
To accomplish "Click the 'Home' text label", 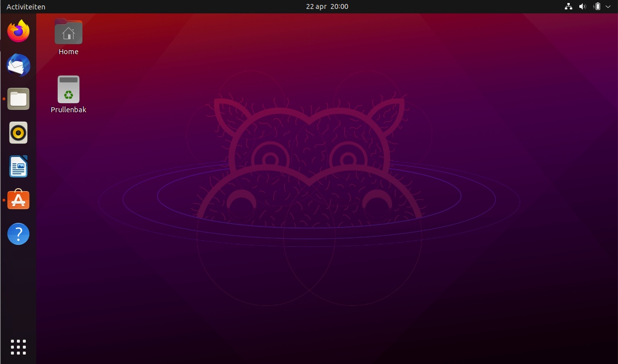I will [x=69, y=52].
